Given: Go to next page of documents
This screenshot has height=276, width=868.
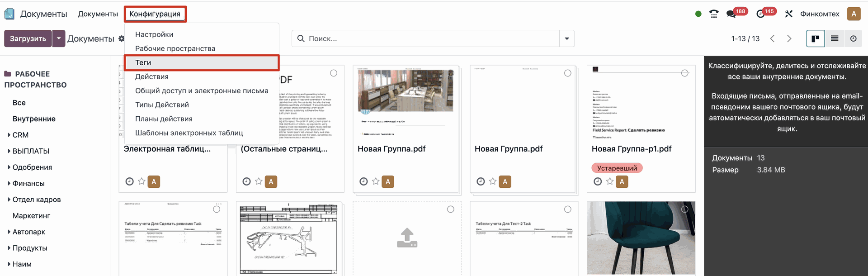Looking at the screenshot, I should pos(789,38).
